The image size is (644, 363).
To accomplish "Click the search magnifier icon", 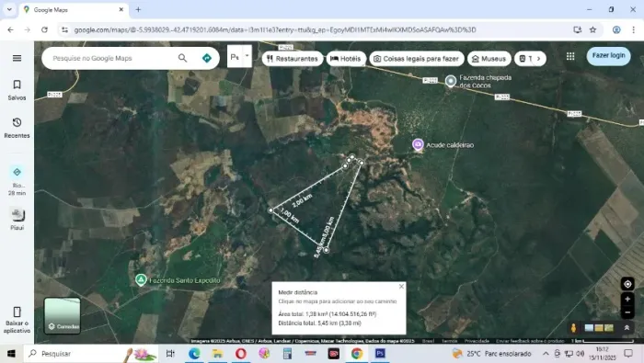I will click(x=182, y=58).
